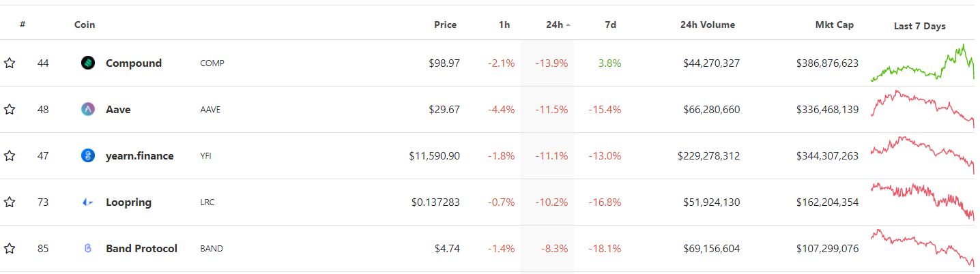
Task: Sort by 24h Volume column header
Action: (707, 25)
